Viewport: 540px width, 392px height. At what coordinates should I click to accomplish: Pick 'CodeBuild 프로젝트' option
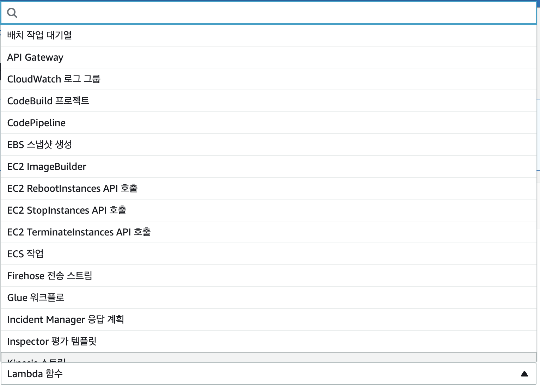[x=269, y=101]
